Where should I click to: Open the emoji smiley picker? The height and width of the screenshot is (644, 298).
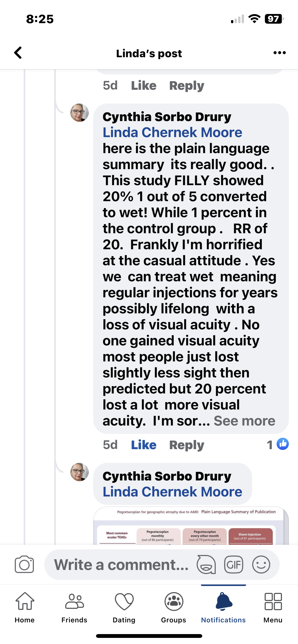tap(261, 564)
